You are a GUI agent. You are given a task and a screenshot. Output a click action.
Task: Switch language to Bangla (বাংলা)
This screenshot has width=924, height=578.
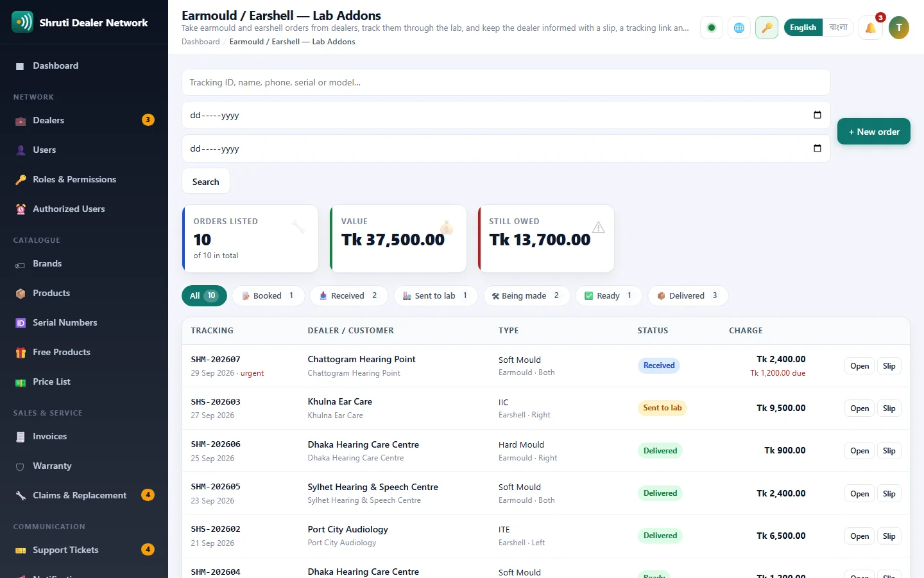[x=838, y=28]
